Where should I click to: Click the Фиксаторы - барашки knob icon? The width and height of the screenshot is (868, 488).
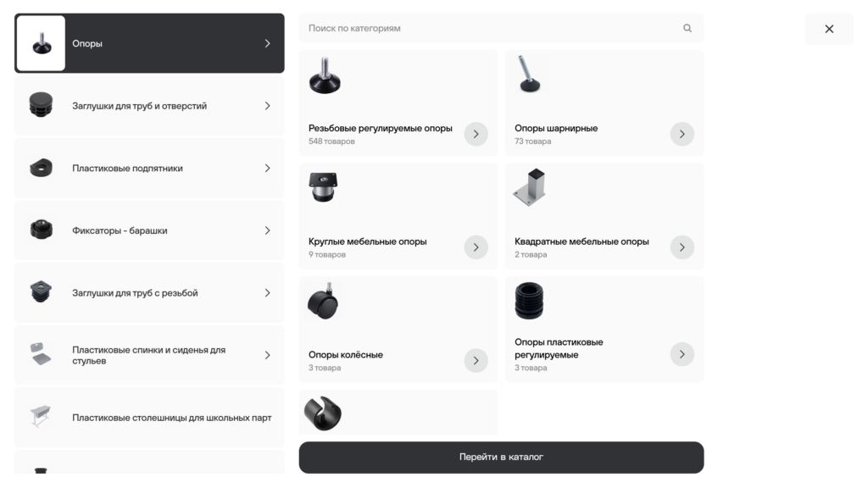pos(41,230)
